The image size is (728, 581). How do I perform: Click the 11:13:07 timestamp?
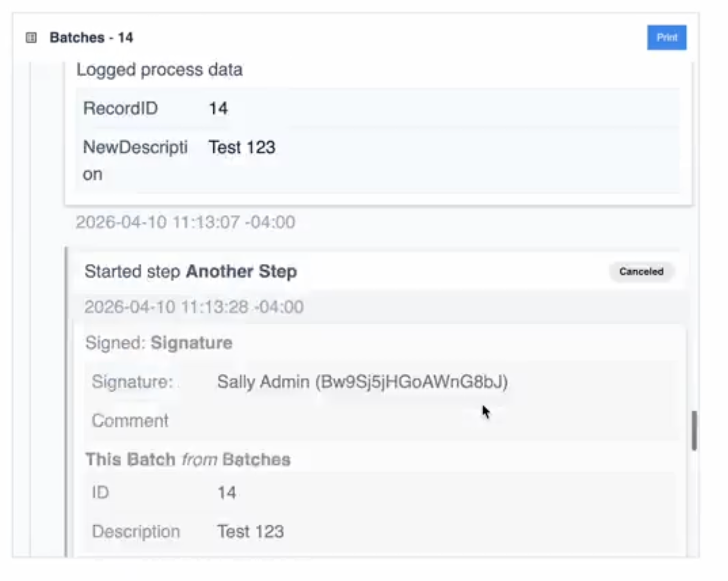(x=185, y=222)
